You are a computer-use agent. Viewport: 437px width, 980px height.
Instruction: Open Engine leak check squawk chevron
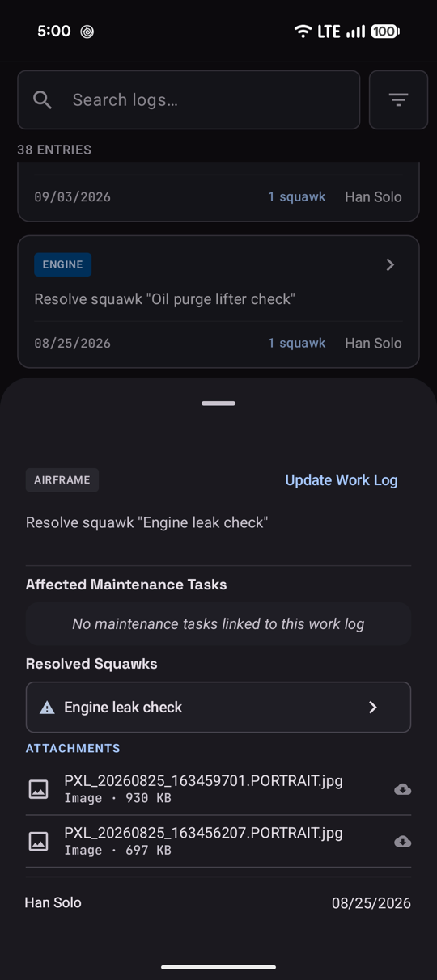tap(373, 708)
